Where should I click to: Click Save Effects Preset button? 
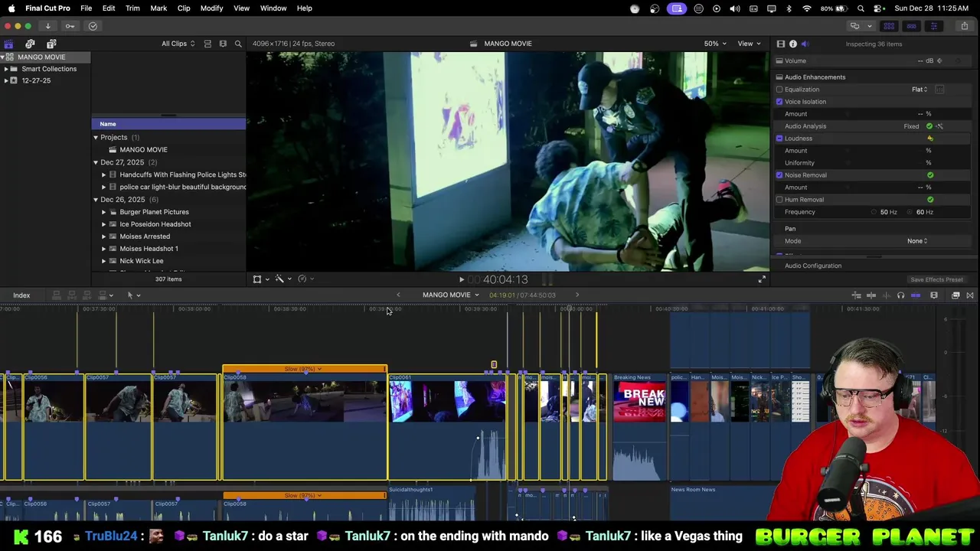click(x=936, y=280)
